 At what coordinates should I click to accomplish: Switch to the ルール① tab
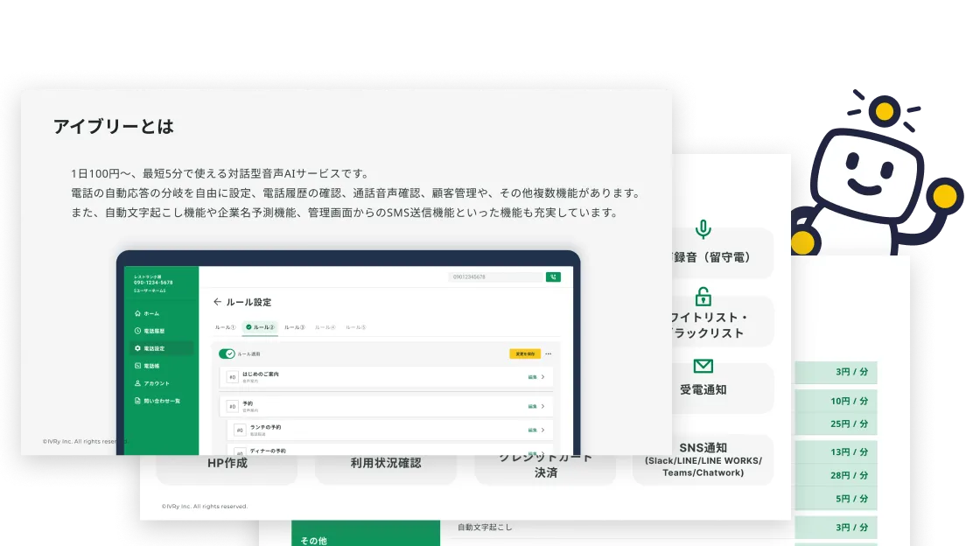(225, 326)
